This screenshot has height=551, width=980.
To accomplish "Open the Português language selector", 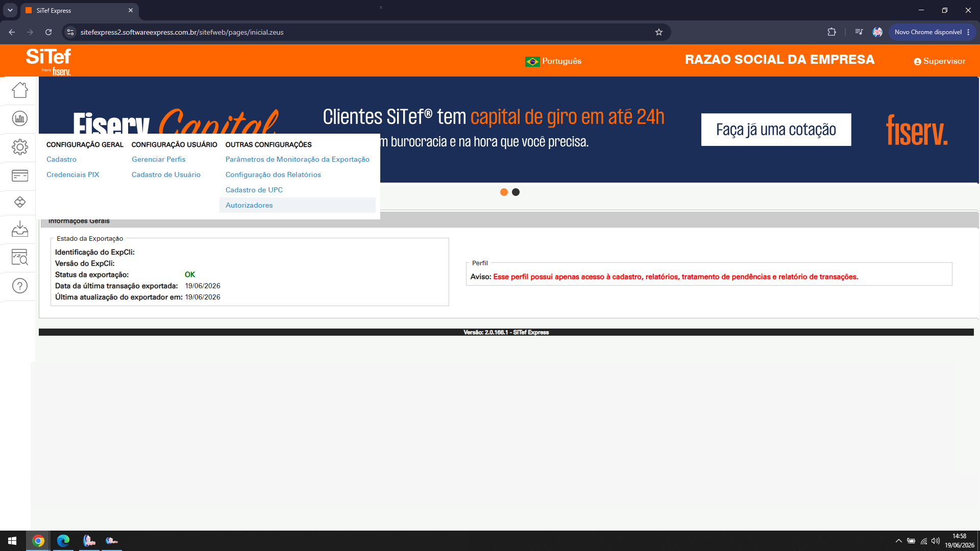I will 553,61.
